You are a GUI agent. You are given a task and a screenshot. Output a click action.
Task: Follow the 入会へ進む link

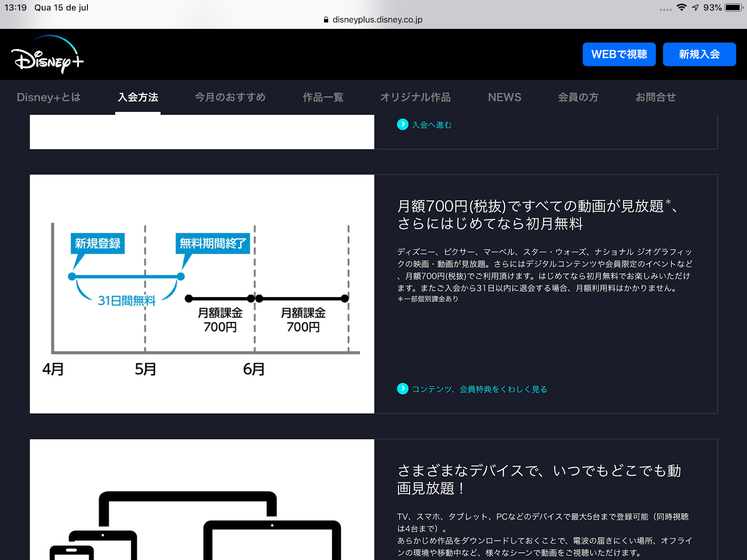pyautogui.click(x=432, y=125)
